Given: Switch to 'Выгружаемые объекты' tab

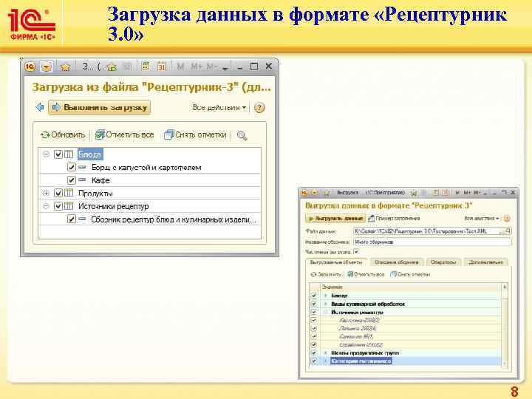Looking at the screenshot, I should [x=336, y=262].
